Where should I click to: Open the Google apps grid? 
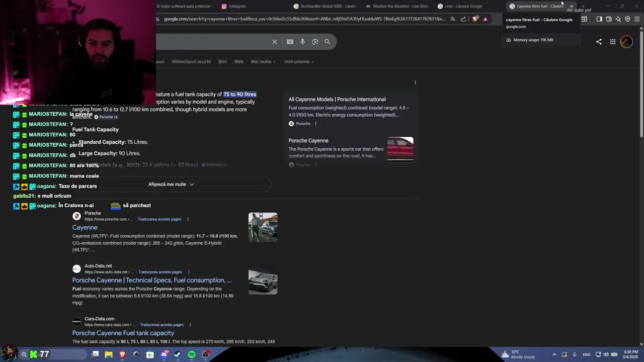point(613,42)
